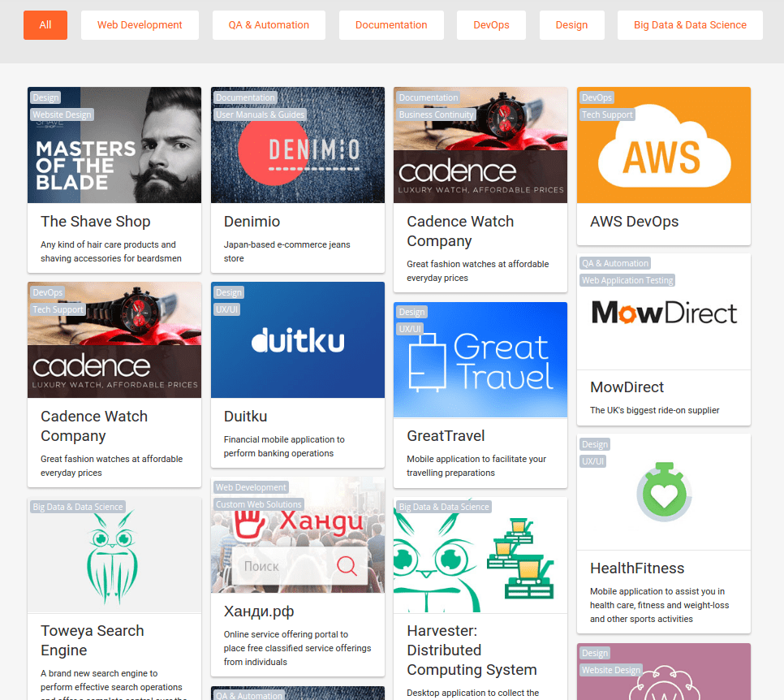Click the HealthFitness stopwatch heart icon
Image resolution: width=784 pixels, height=700 pixels.
pos(664,492)
